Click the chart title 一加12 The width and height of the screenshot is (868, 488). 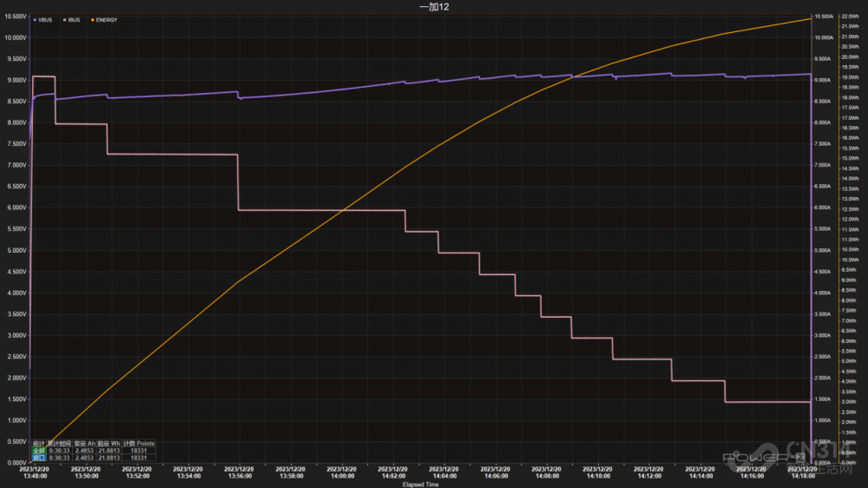(x=434, y=7)
